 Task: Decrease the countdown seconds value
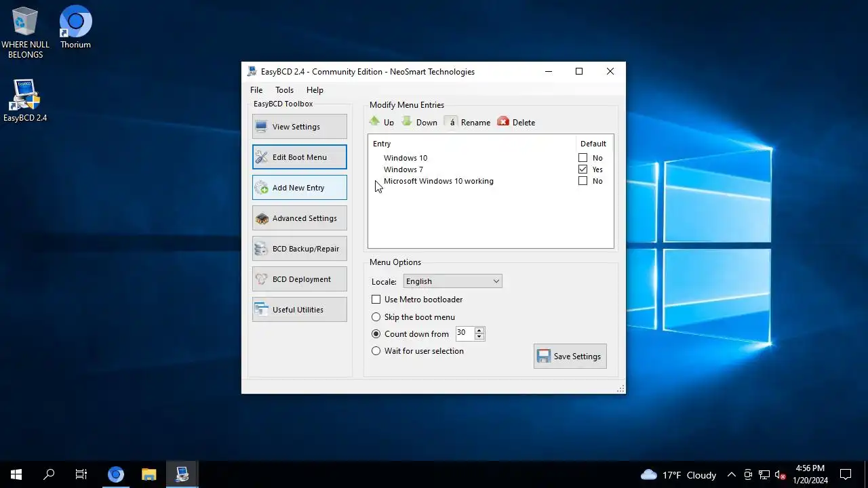tap(479, 337)
